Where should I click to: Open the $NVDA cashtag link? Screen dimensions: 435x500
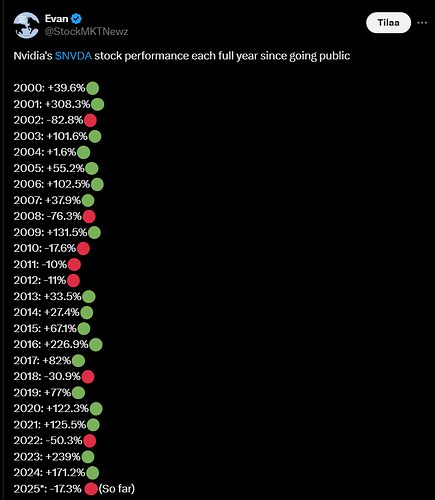coord(73,56)
